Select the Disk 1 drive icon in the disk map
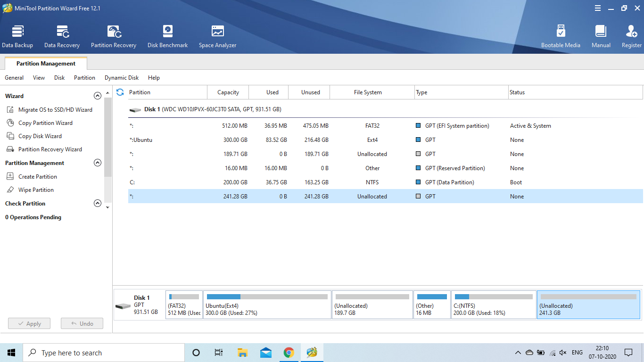This screenshot has height=362, width=644. click(123, 306)
